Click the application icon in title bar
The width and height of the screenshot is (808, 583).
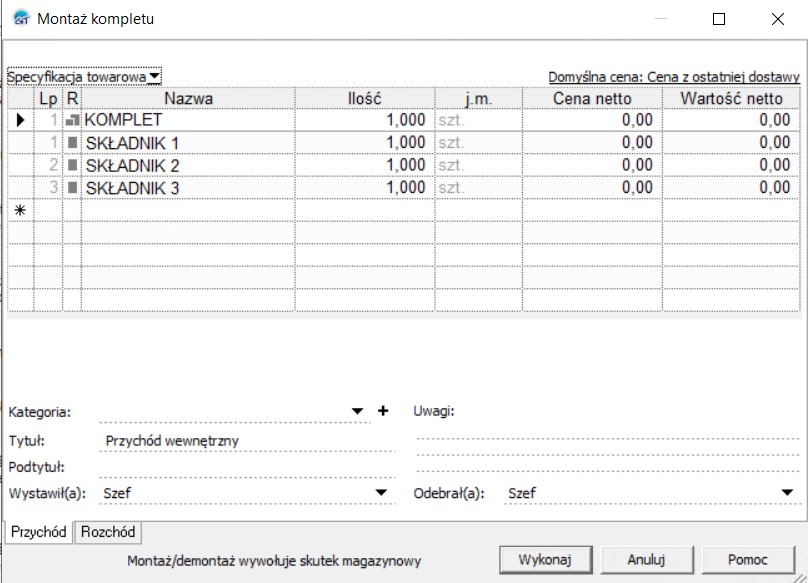click(x=19, y=19)
